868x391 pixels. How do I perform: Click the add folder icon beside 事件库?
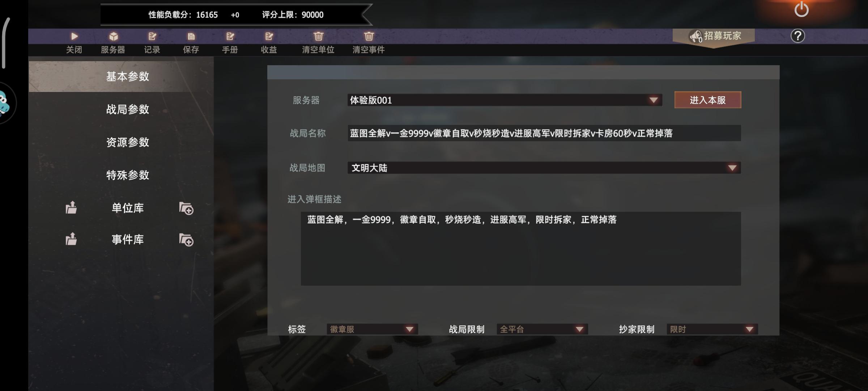(186, 240)
